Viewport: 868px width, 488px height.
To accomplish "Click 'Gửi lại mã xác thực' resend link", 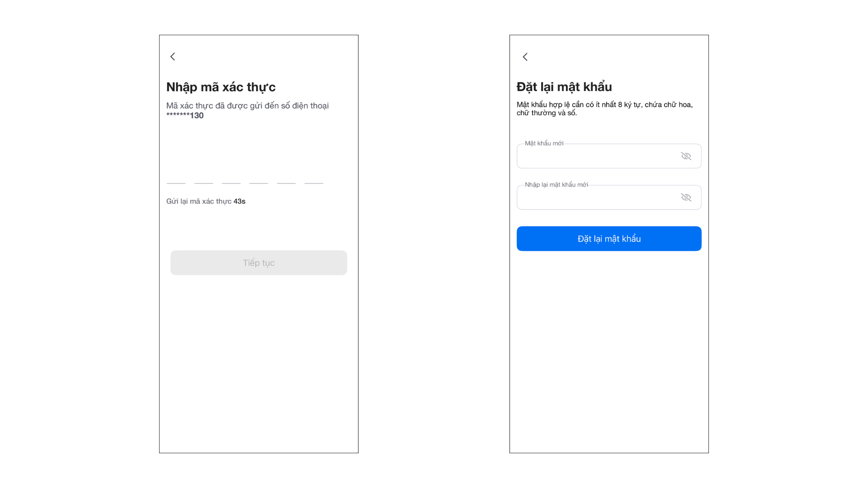I will 199,202.
